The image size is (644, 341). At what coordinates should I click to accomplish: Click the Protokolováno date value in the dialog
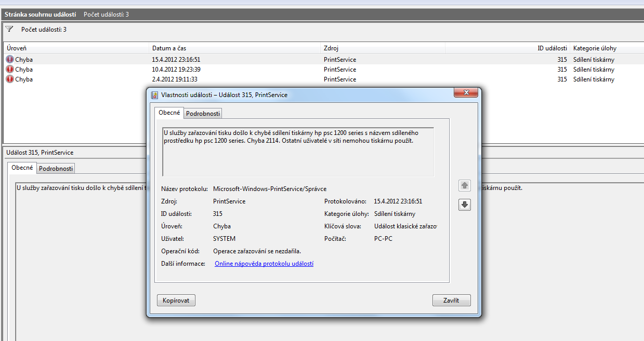click(398, 201)
